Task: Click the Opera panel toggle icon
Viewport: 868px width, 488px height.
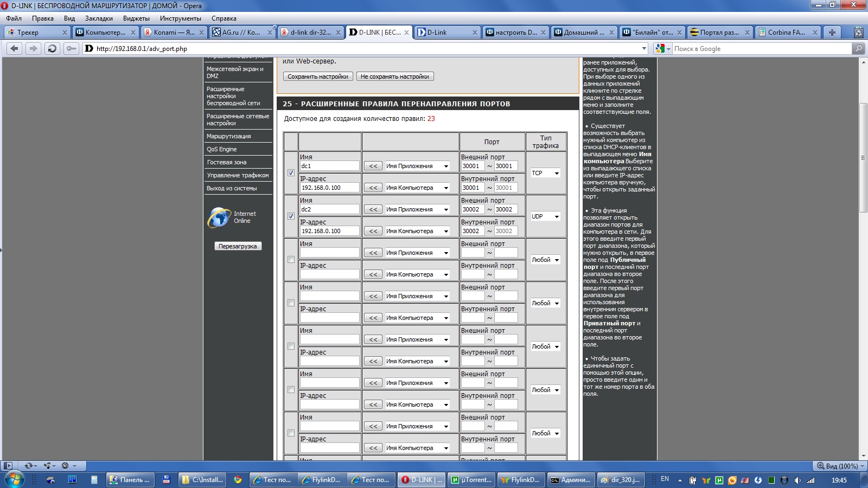Action: tap(8, 466)
